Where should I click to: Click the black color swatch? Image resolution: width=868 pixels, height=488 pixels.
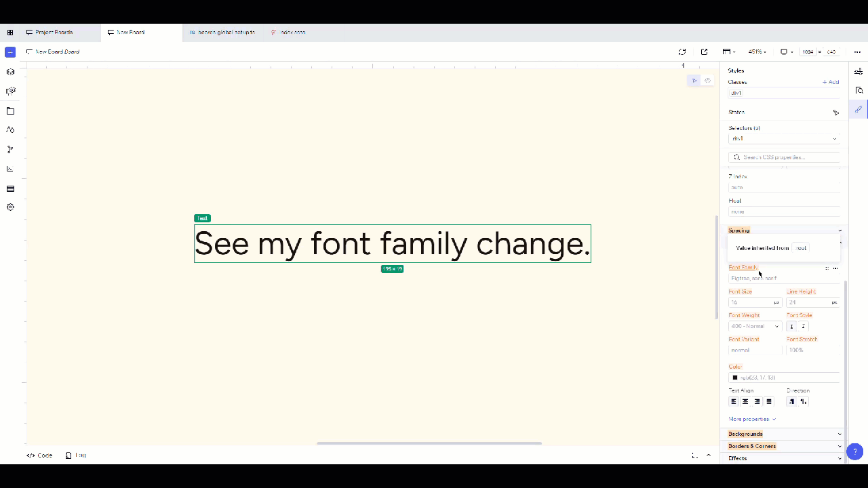point(734,378)
